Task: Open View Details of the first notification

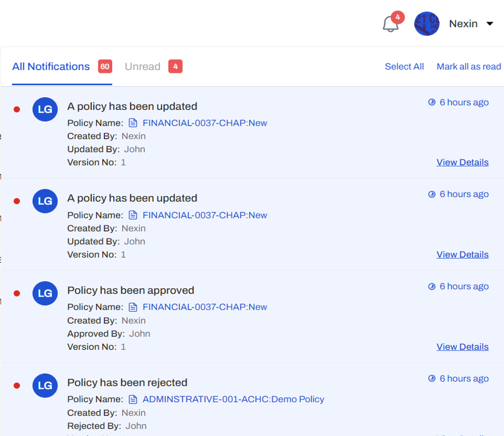Action: (462, 162)
